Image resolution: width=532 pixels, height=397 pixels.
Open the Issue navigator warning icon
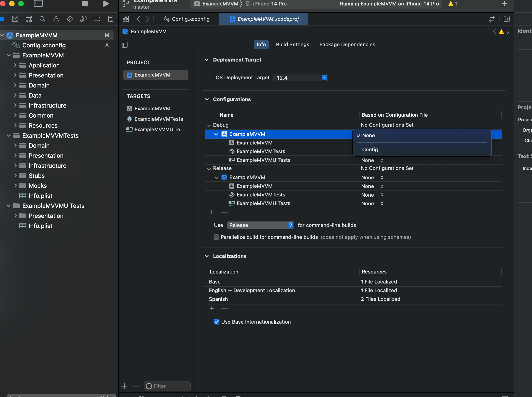(x=56, y=19)
